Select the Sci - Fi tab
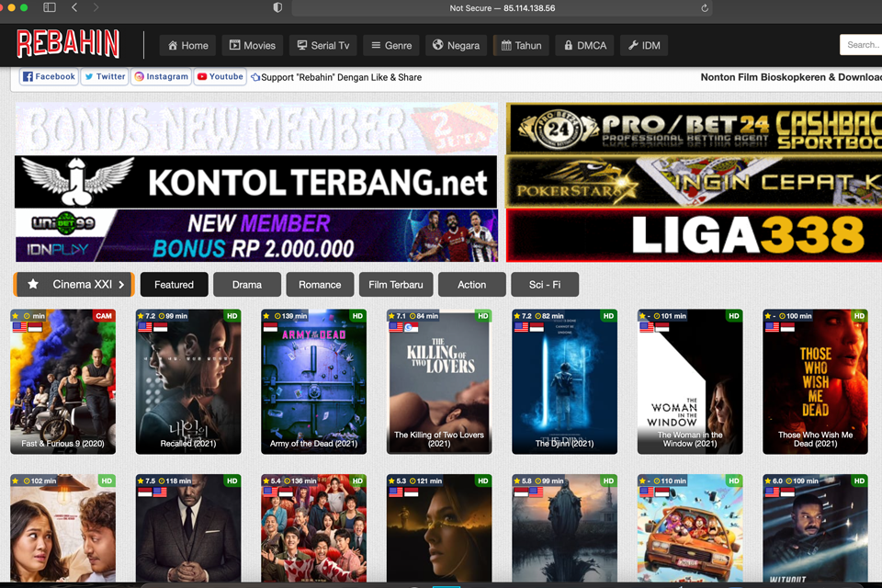 point(545,285)
